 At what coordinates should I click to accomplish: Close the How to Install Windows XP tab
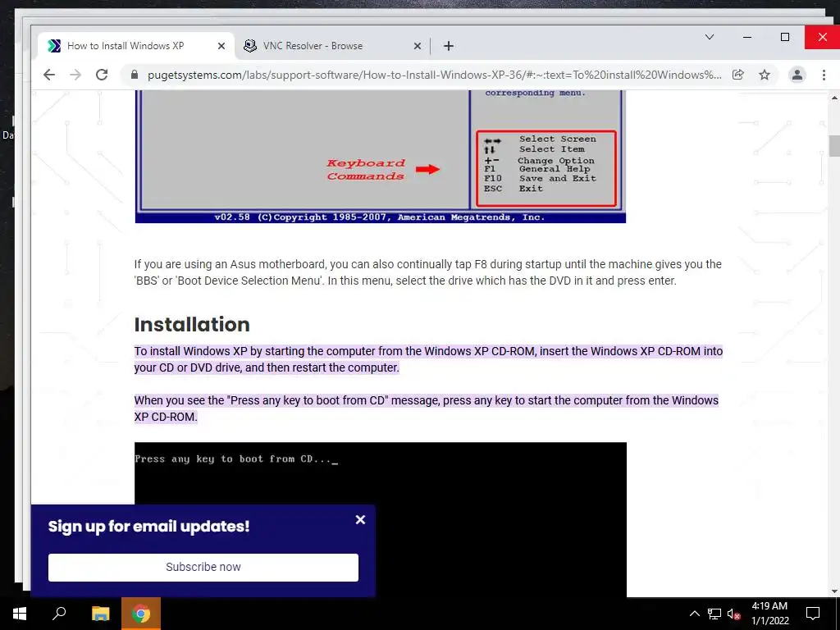[x=221, y=46]
